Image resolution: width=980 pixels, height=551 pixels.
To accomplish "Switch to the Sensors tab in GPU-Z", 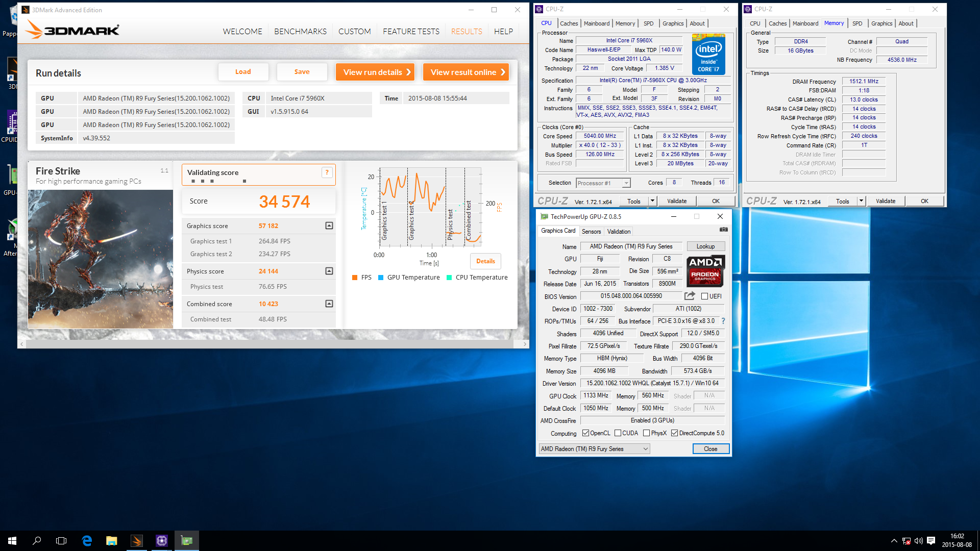I will coord(591,232).
